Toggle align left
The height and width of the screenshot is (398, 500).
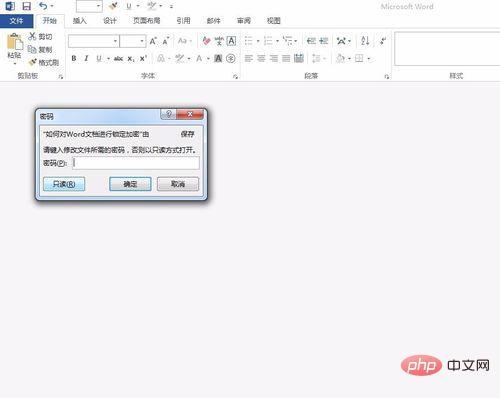(249, 59)
